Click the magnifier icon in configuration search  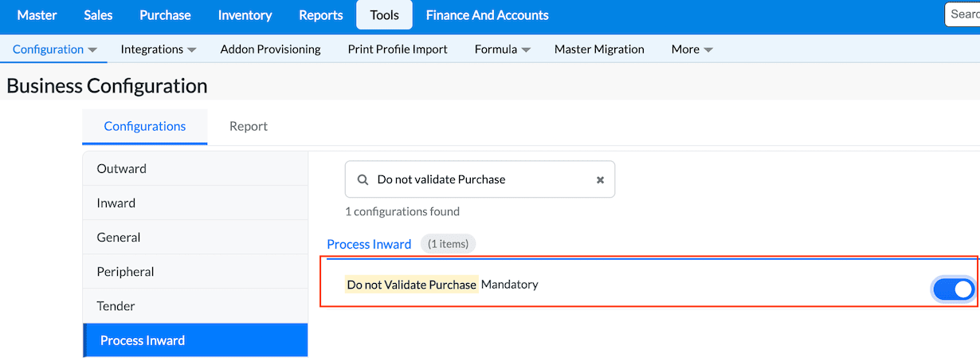pyautogui.click(x=363, y=180)
